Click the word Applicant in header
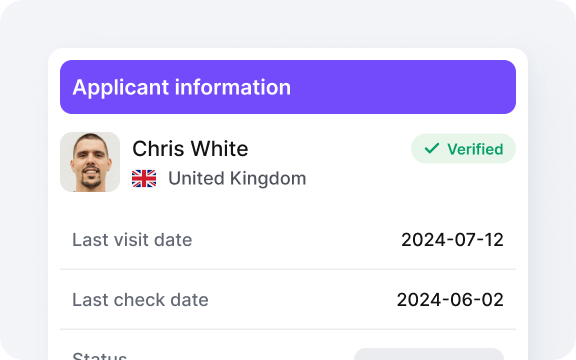Screen dimensions: 576x360 pyautogui.click(x=121, y=88)
